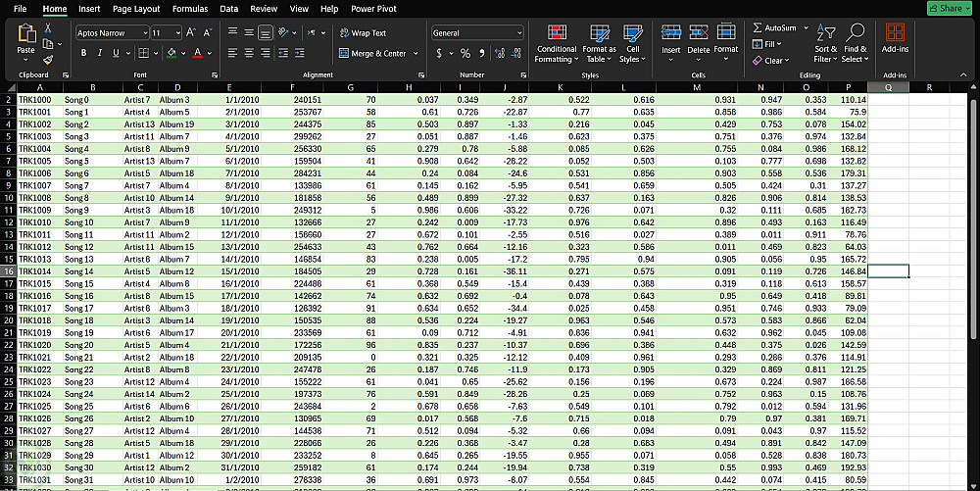Image resolution: width=980 pixels, height=491 pixels.
Task: Click the Cut scissors icon
Action: point(47,30)
